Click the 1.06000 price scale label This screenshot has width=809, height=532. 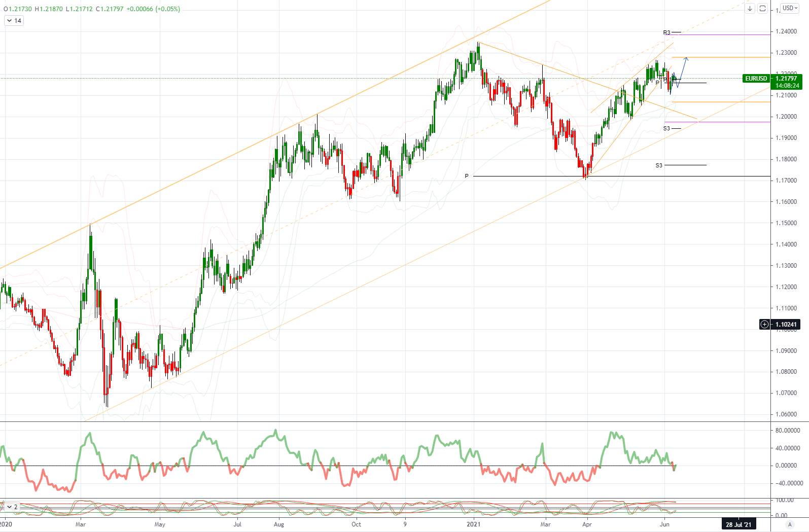[x=786, y=414]
